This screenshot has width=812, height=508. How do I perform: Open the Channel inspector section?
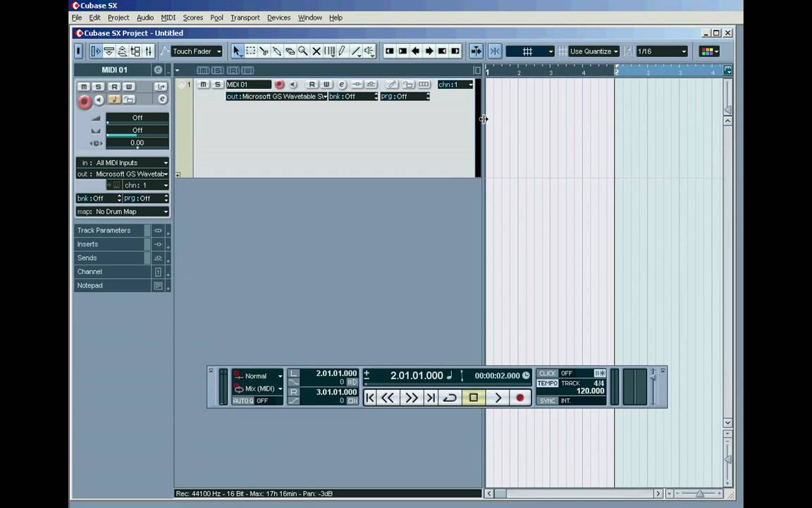(112, 272)
